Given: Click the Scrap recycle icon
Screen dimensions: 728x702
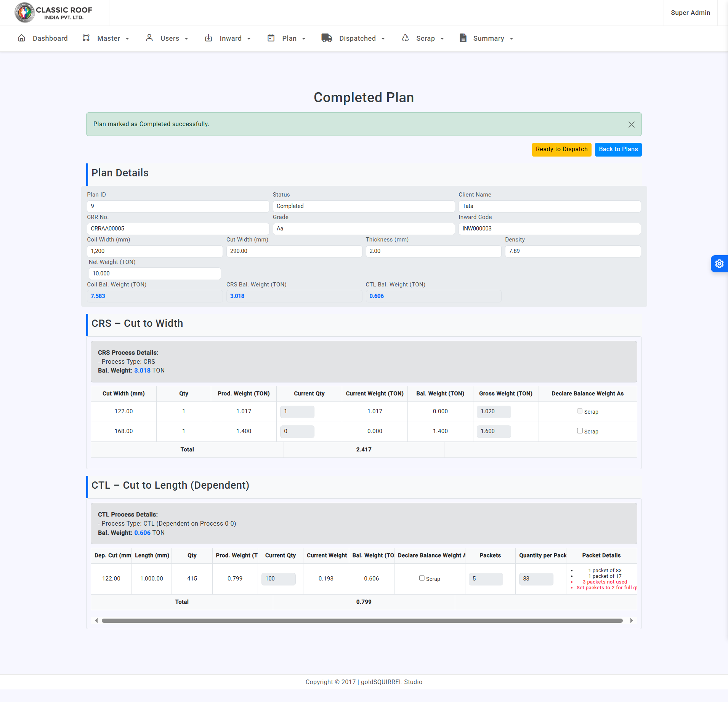Looking at the screenshot, I should click(405, 38).
